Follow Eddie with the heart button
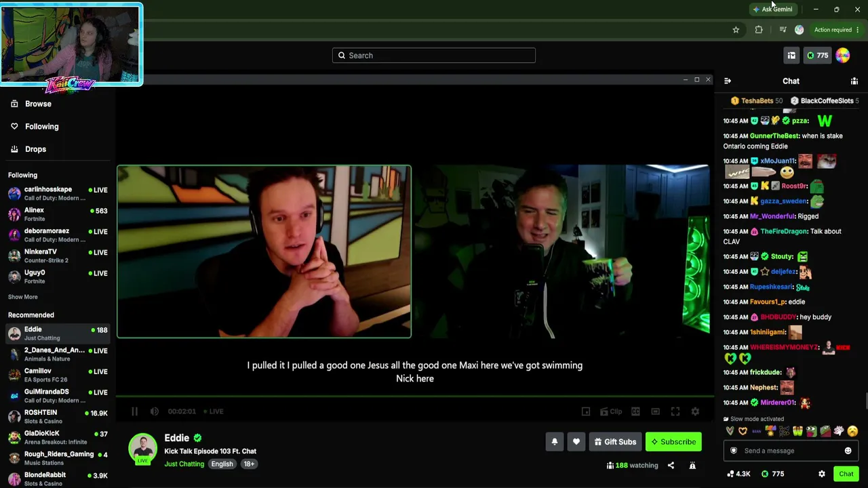This screenshot has width=868, height=488. tap(576, 442)
